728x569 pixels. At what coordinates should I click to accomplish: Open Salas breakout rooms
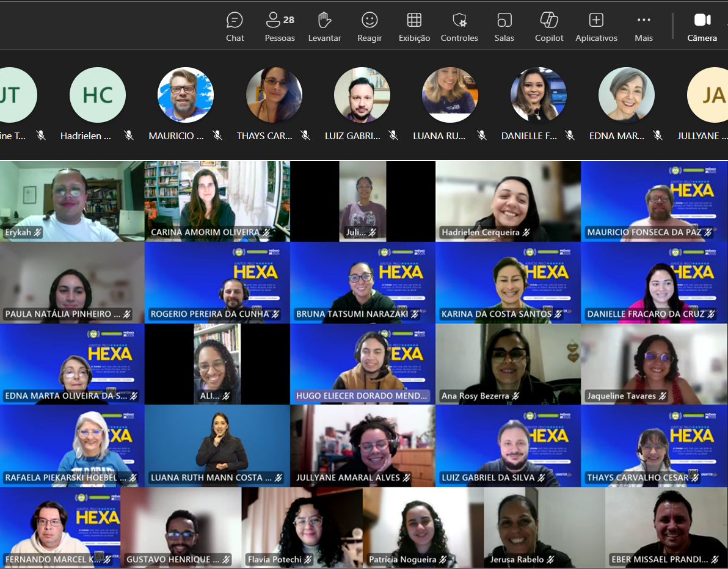pyautogui.click(x=504, y=27)
